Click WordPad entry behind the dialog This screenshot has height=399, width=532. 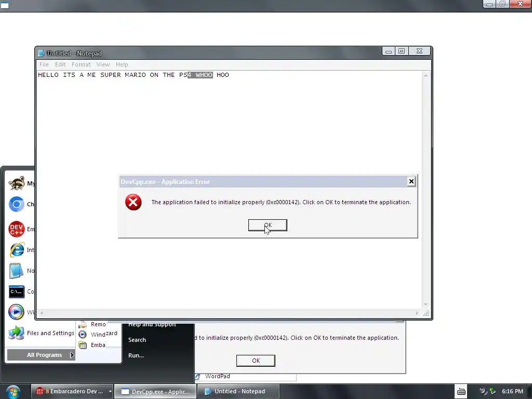tap(217, 376)
